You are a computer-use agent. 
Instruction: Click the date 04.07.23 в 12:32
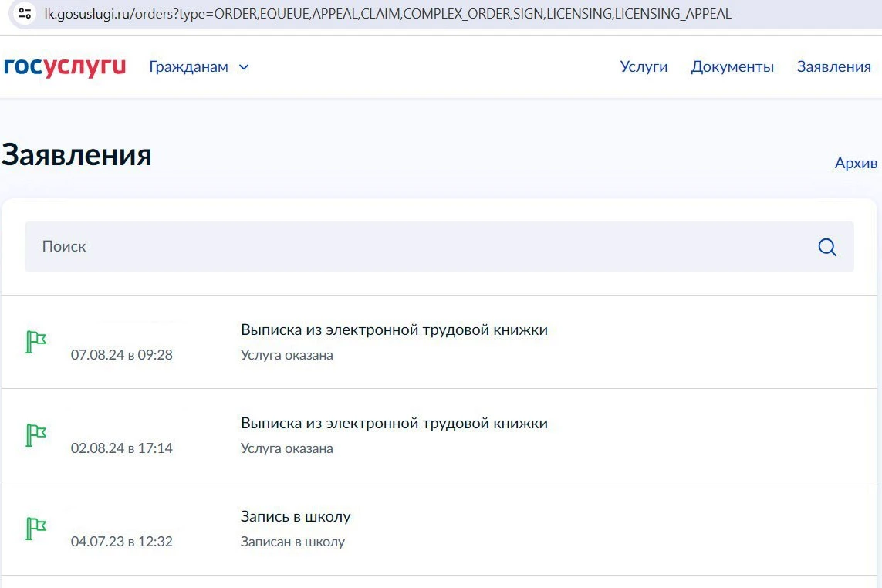click(x=121, y=541)
